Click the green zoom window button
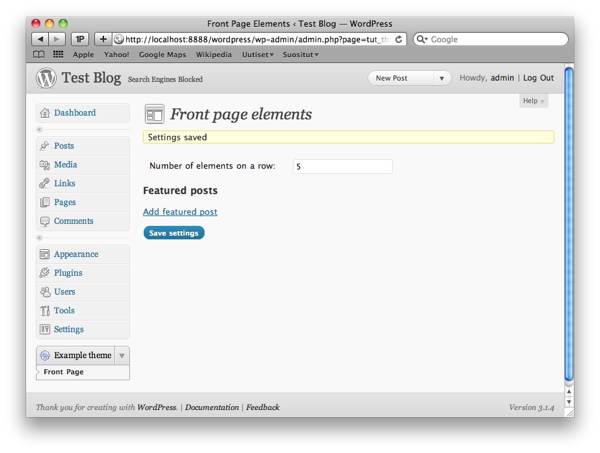 tap(63, 24)
